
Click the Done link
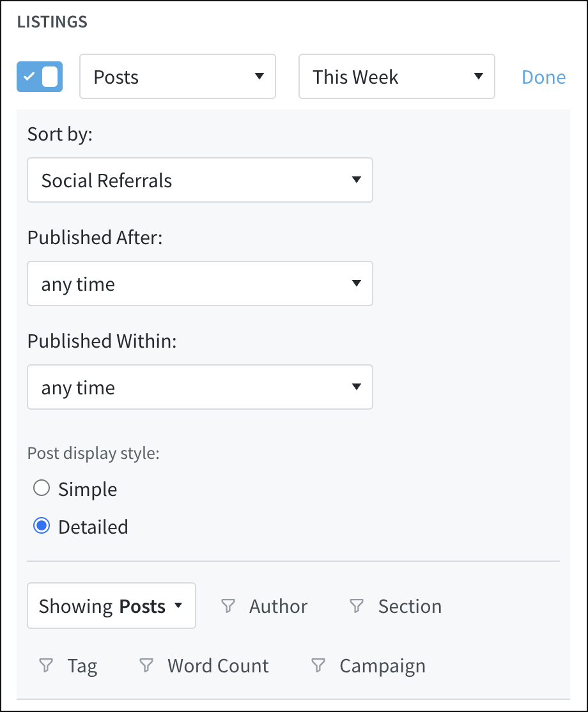click(x=543, y=77)
